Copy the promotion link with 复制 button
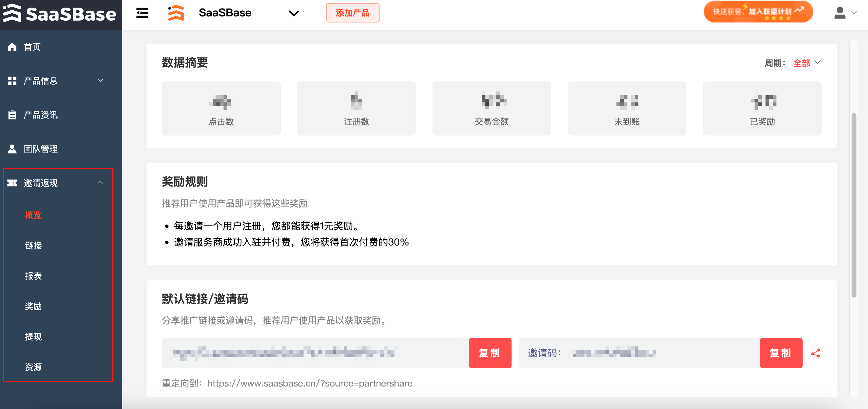 pyautogui.click(x=490, y=353)
